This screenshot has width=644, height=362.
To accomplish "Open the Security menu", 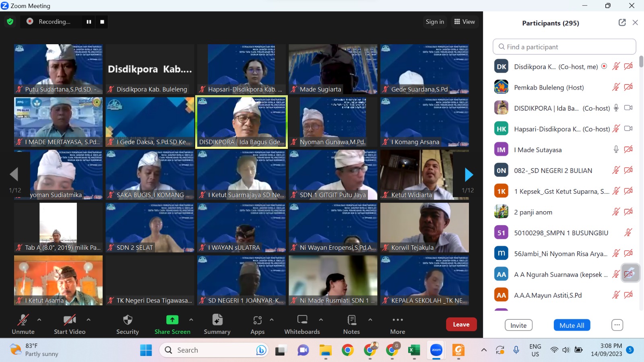I will click(x=128, y=324).
